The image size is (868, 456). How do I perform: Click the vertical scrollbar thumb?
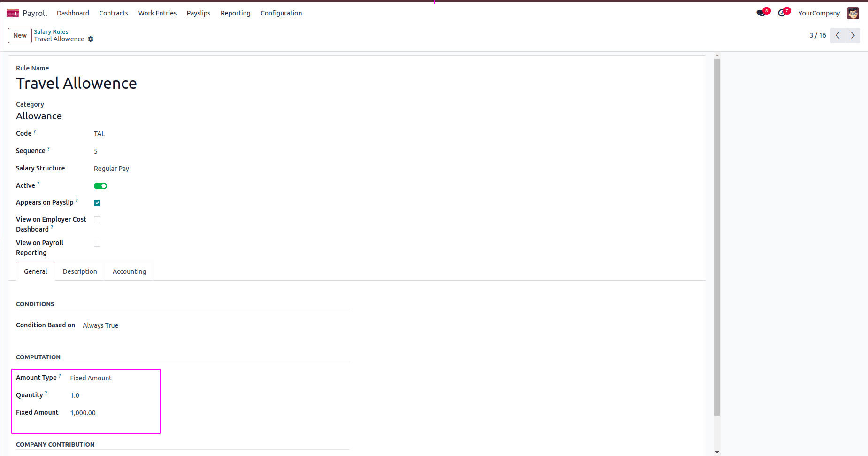(717, 237)
